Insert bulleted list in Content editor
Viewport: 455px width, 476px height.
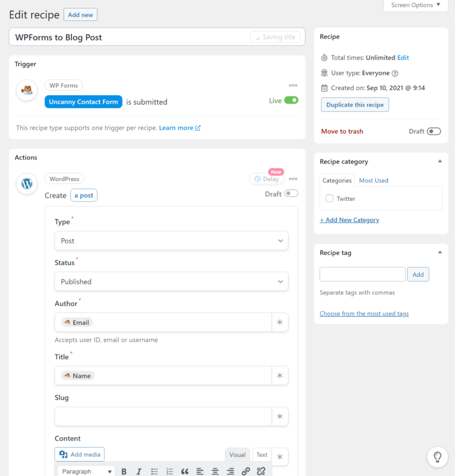154,471
